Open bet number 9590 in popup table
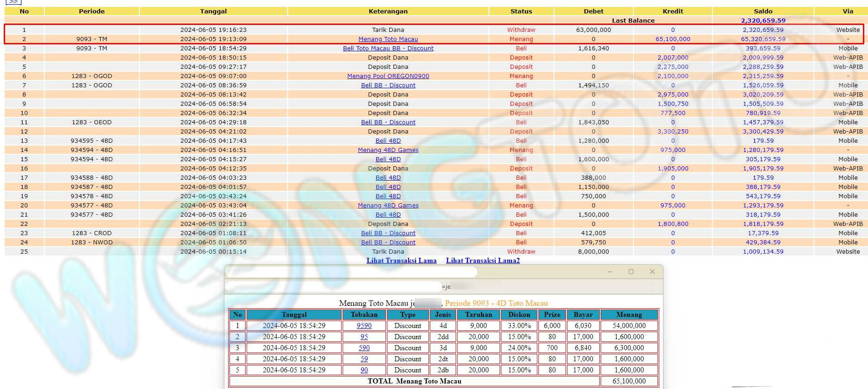 pos(364,326)
